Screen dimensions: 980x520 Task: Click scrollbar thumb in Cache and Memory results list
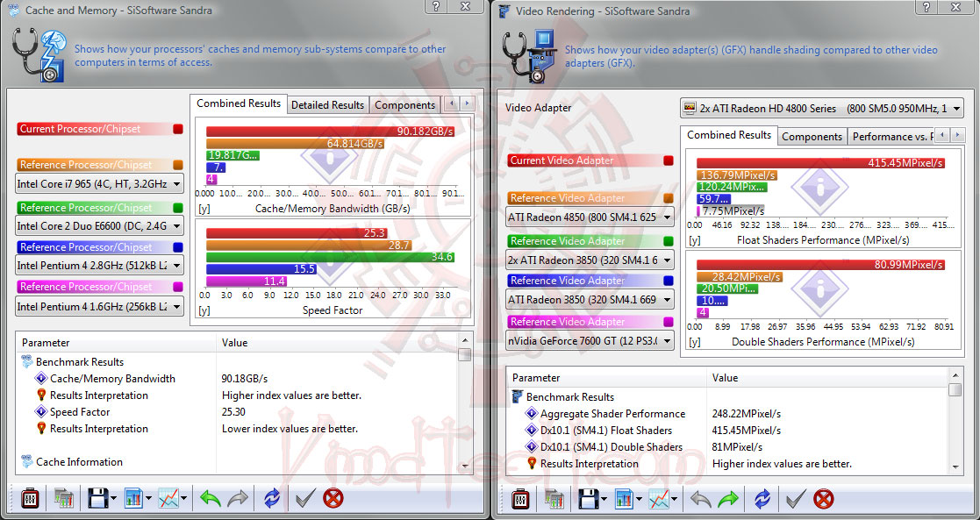[464, 355]
